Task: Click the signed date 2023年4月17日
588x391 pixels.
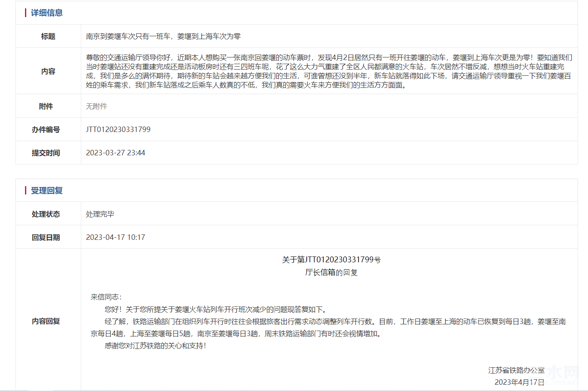Action: click(x=520, y=382)
